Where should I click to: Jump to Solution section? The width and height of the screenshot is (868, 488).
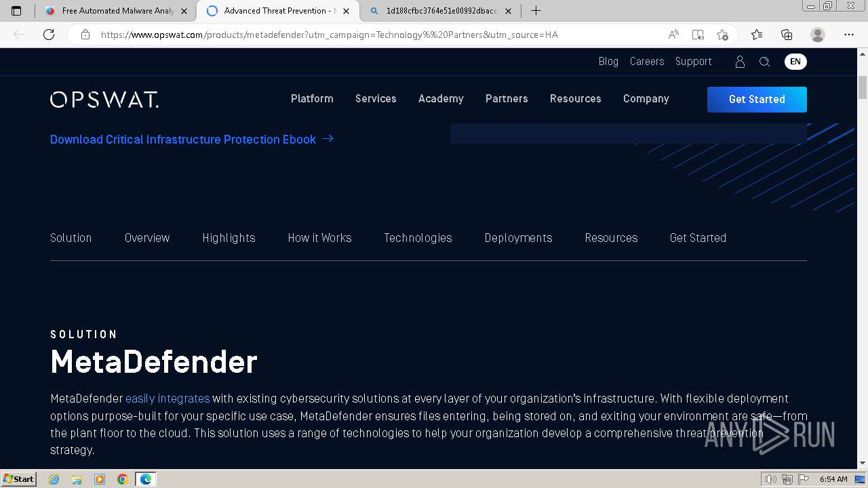click(x=71, y=238)
